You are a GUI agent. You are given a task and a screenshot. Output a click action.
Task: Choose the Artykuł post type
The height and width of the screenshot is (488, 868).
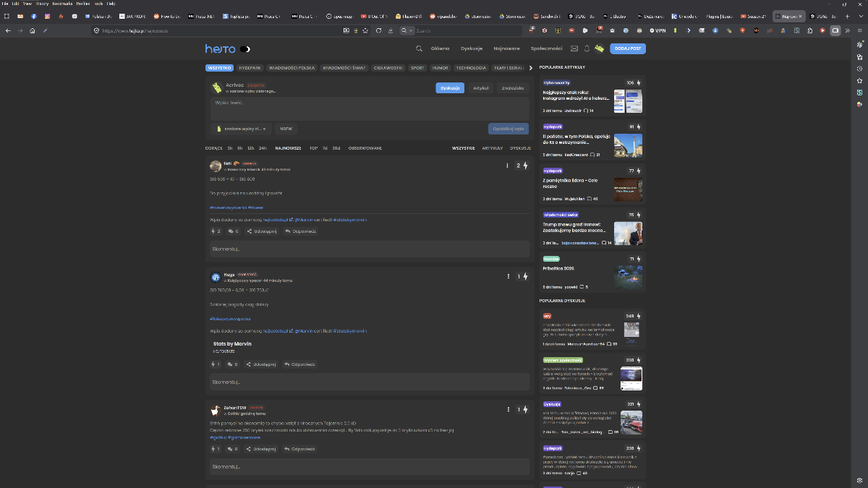click(x=481, y=87)
